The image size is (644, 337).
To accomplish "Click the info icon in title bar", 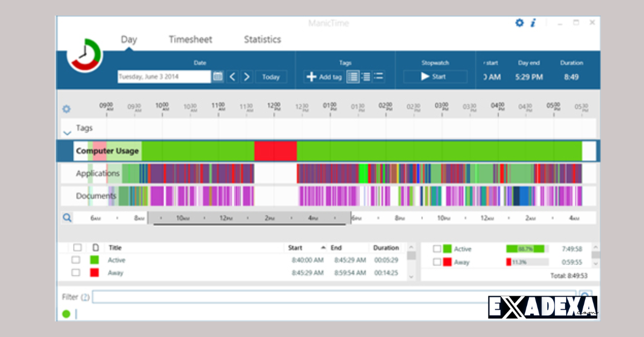I will click(x=533, y=23).
